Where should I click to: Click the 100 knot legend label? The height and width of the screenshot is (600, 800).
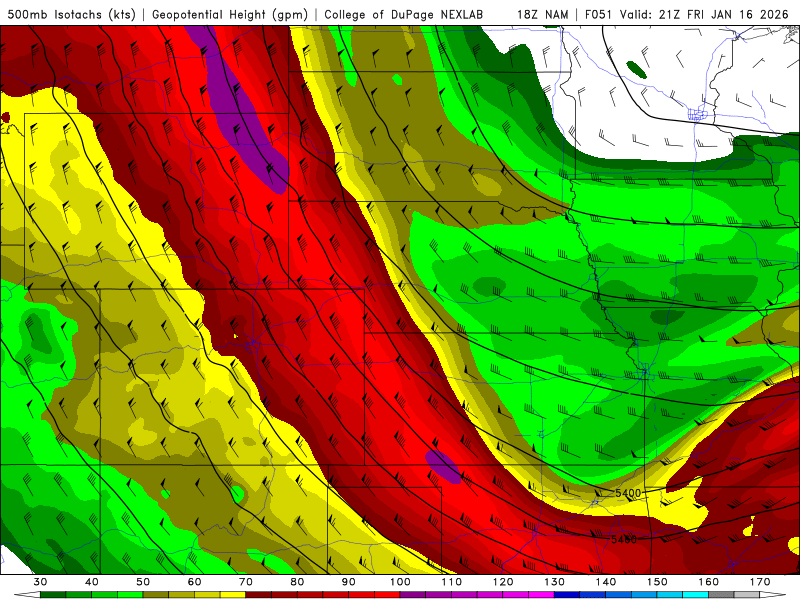tap(400, 582)
